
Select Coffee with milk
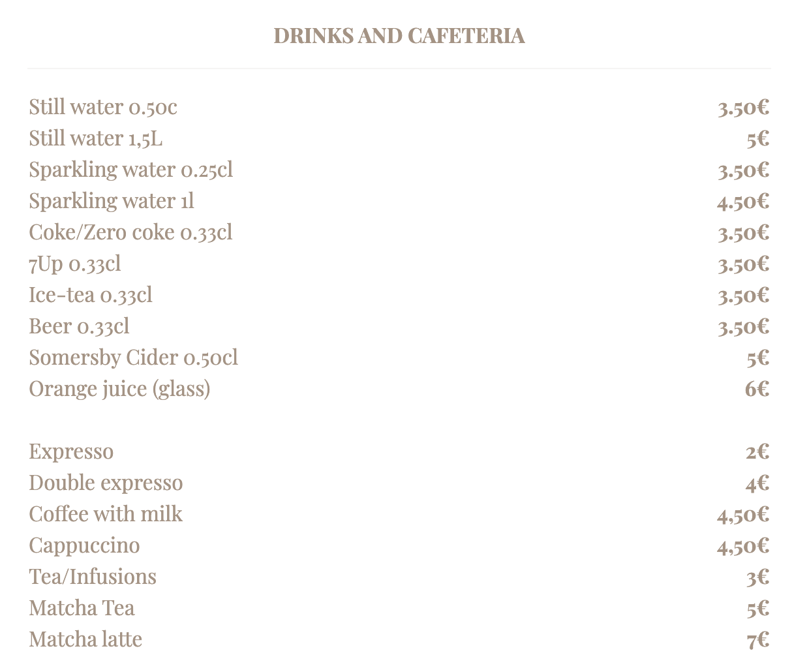[106, 514]
